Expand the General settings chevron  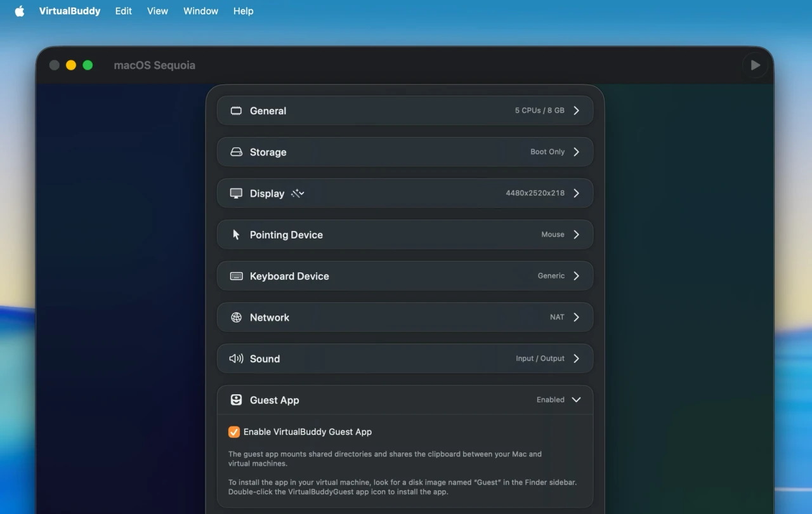(576, 110)
